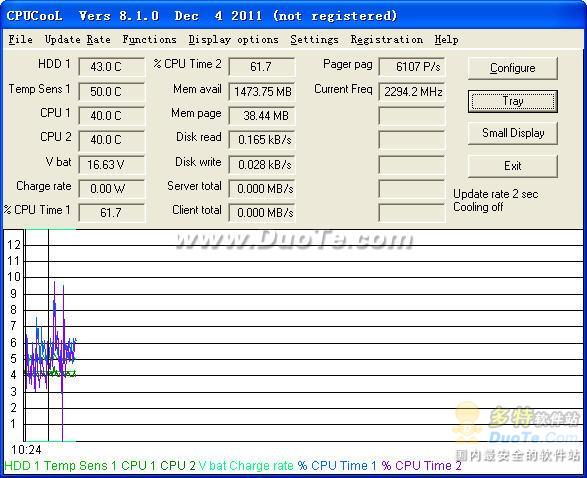Click the Client total value field

tap(262, 213)
